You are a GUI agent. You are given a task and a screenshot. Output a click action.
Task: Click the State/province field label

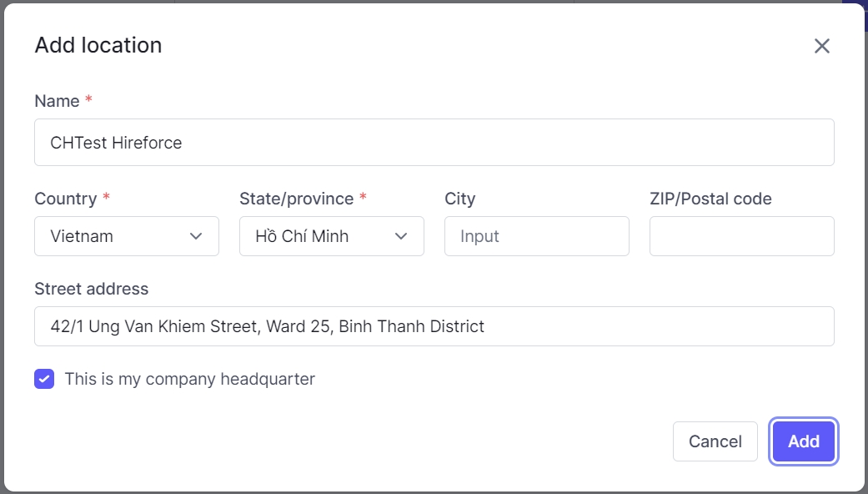[x=296, y=199]
